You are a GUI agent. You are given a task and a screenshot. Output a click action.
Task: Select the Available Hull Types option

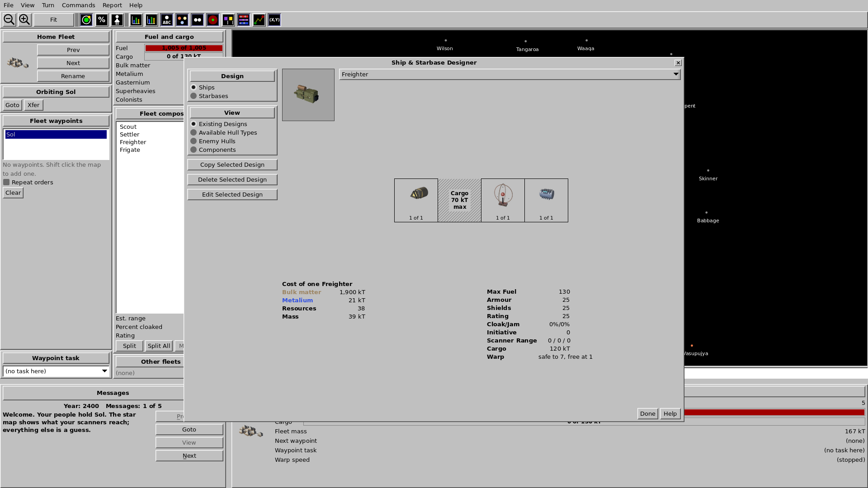coord(193,132)
